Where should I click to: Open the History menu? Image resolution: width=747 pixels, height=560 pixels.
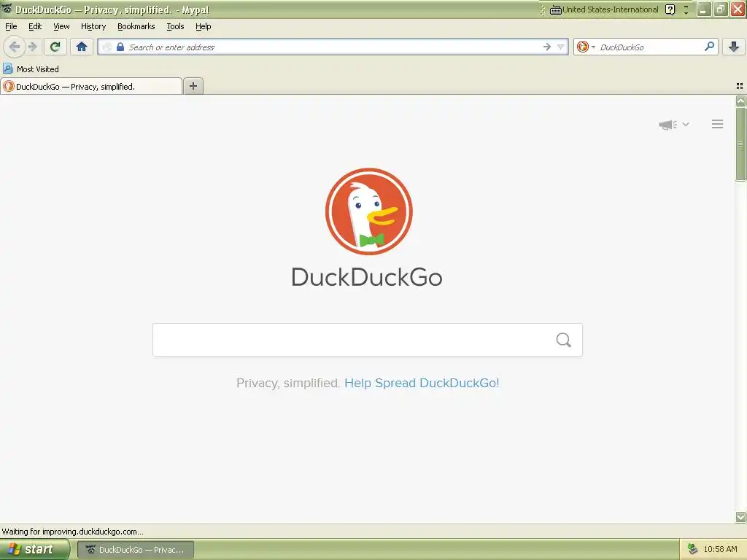click(93, 26)
